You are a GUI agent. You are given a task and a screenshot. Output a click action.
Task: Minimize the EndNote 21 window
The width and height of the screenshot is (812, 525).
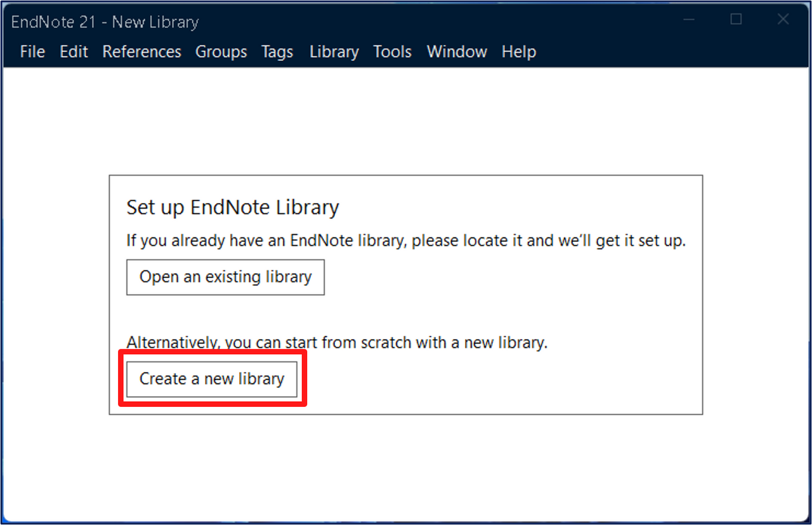pyautogui.click(x=689, y=20)
